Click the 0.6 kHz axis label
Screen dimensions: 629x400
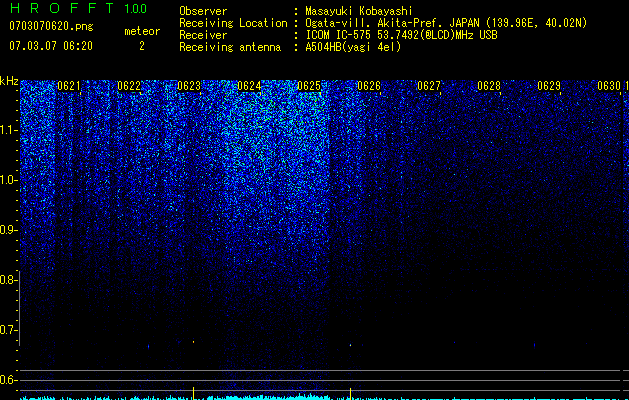(x=8, y=380)
